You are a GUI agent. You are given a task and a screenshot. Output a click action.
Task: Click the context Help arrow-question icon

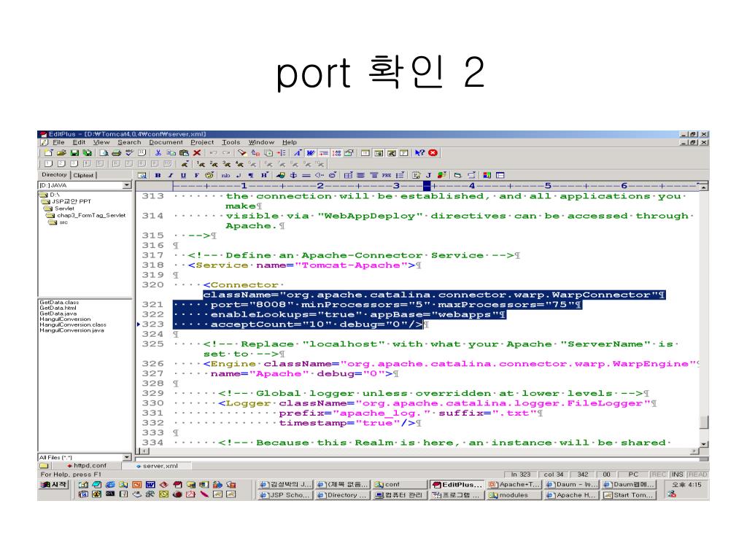pos(419,153)
